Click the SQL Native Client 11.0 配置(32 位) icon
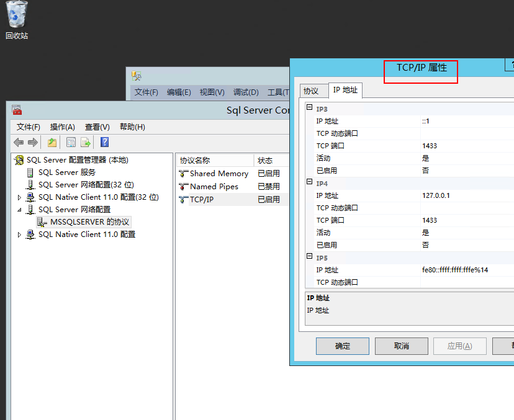The height and width of the screenshot is (420, 514). (x=30, y=197)
